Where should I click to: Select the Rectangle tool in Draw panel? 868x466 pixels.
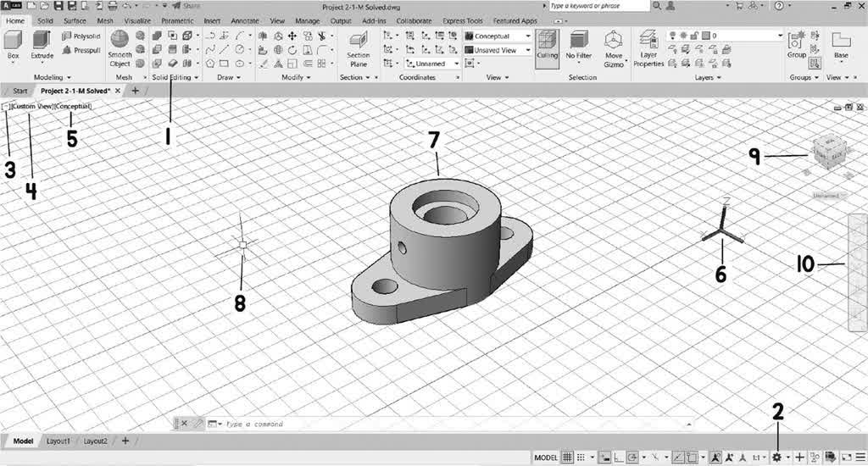[x=224, y=64]
